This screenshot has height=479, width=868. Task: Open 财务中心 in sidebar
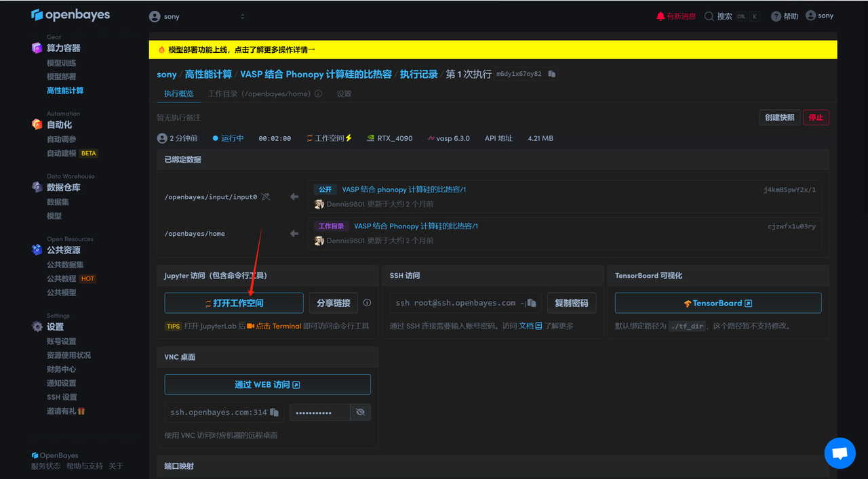point(61,369)
